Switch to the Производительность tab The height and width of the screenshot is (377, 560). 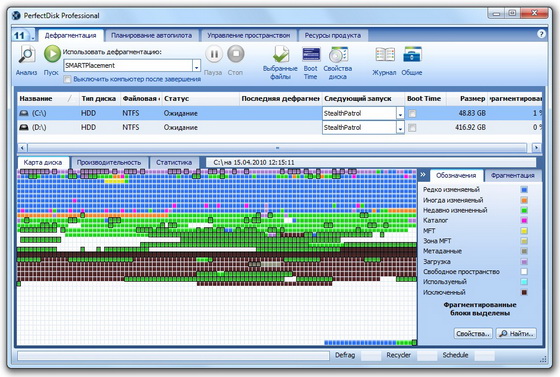point(109,162)
